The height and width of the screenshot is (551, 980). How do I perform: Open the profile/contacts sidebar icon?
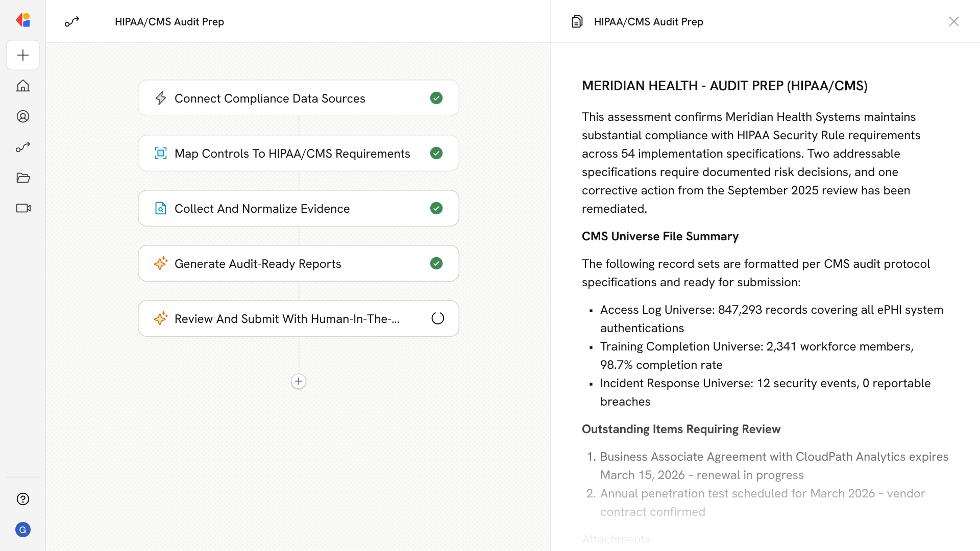tap(23, 116)
